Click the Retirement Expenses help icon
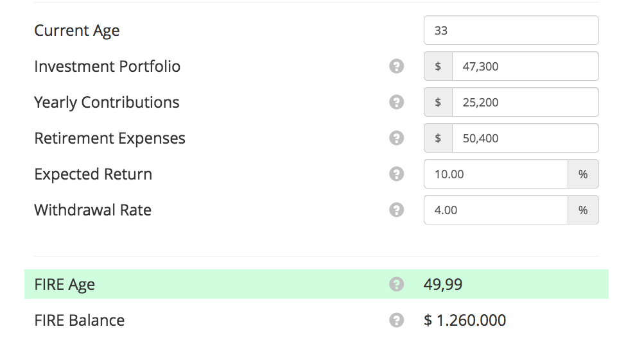Viewport: 644px width, 354px height. [x=397, y=138]
